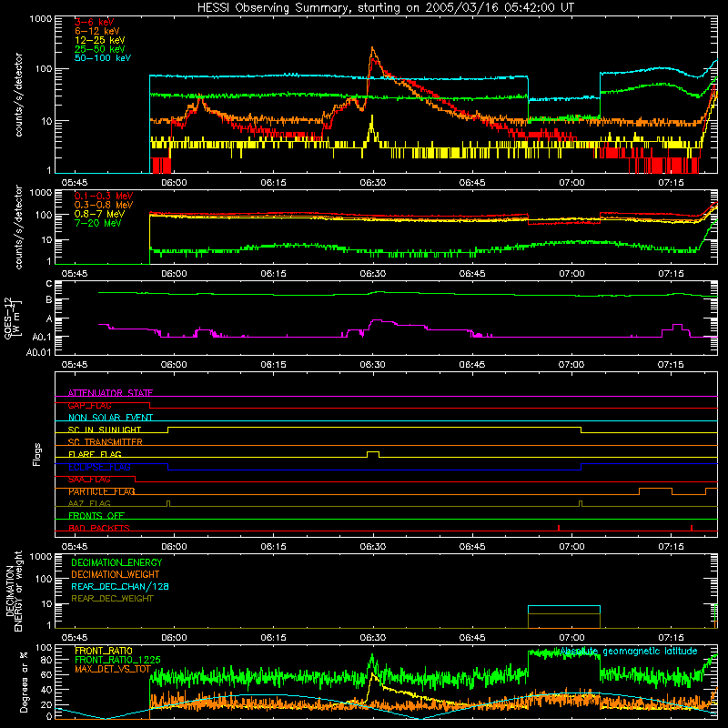Click the 0.3-0.8 MeV legend entry
The image size is (728, 728).
[104, 205]
